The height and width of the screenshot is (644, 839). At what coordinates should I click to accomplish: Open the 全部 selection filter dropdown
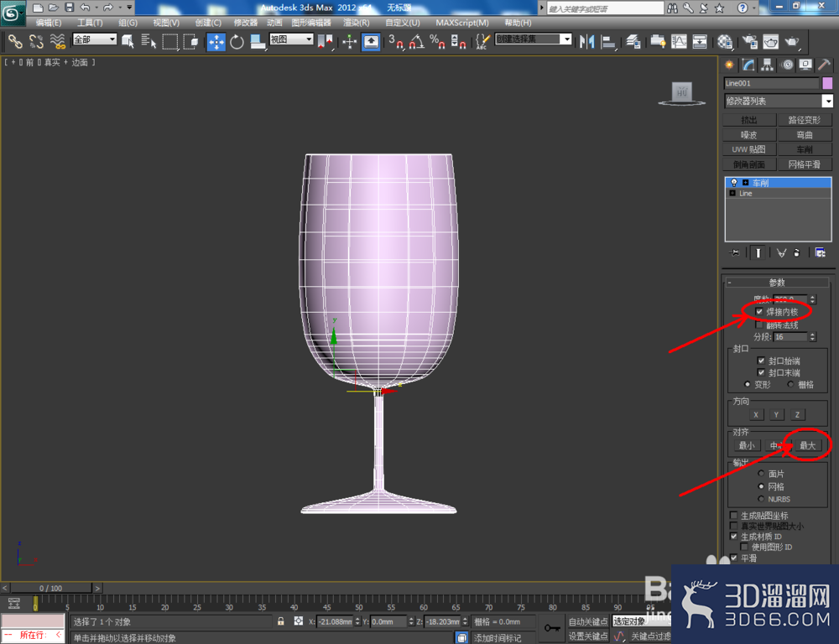[x=95, y=39]
